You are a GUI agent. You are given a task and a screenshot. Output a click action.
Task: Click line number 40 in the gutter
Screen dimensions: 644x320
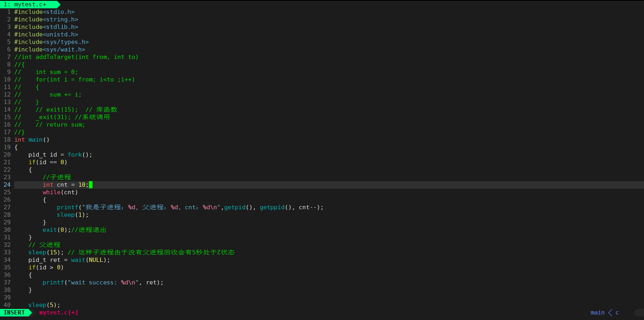(7, 305)
